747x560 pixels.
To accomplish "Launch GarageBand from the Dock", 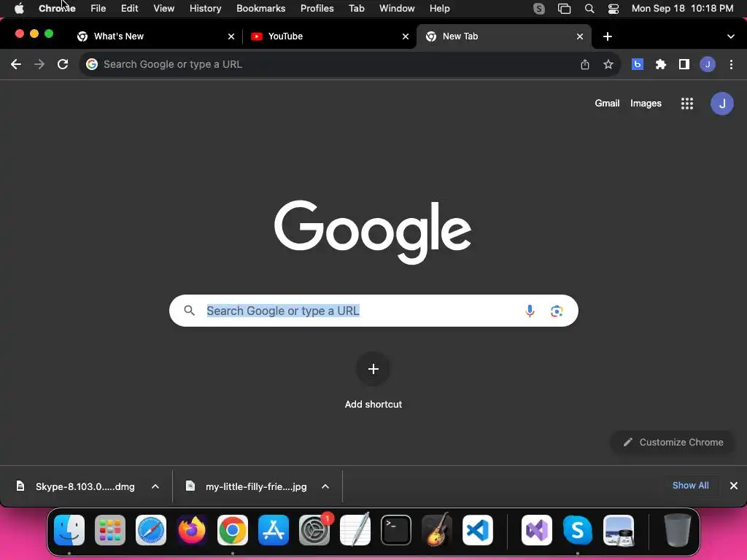I will [437, 530].
